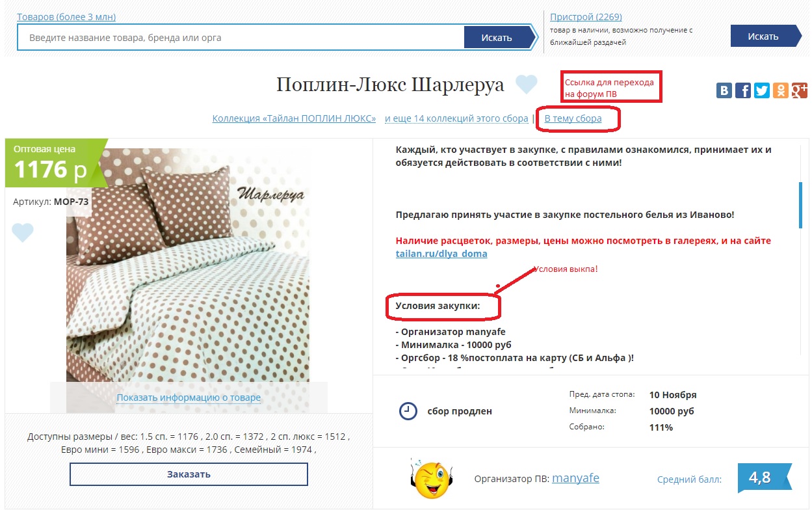This screenshot has width=812, height=512.
Task: Share via Twitter bird icon
Action: (762, 90)
